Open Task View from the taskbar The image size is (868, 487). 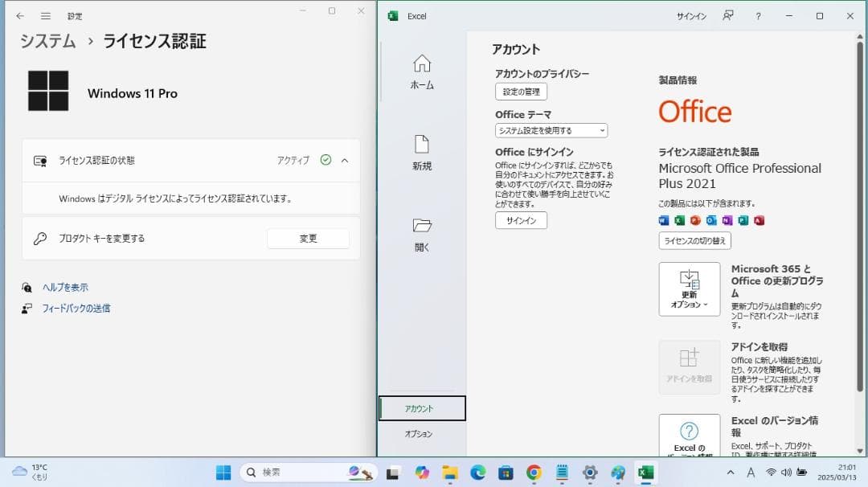point(393,473)
